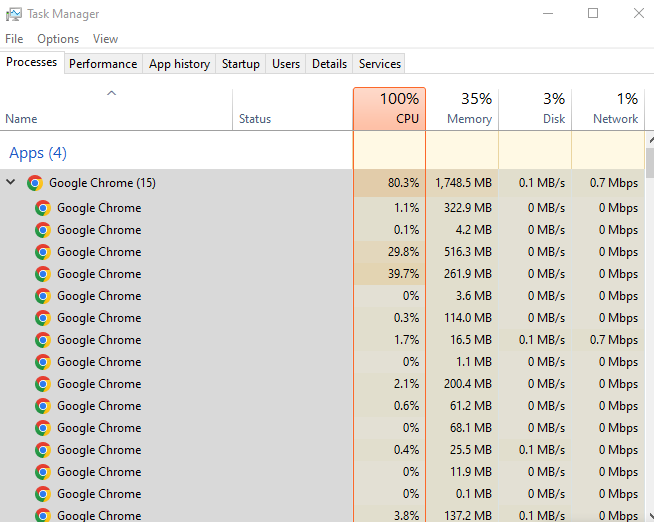
Task: Switch to the Startup tab
Action: 240,64
